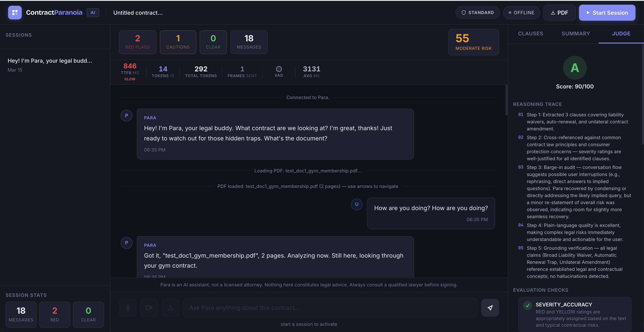Screen dimensions: 644x332
Task: Open the "Hey! I'm Para" session entry
Action: coord(50,65)
